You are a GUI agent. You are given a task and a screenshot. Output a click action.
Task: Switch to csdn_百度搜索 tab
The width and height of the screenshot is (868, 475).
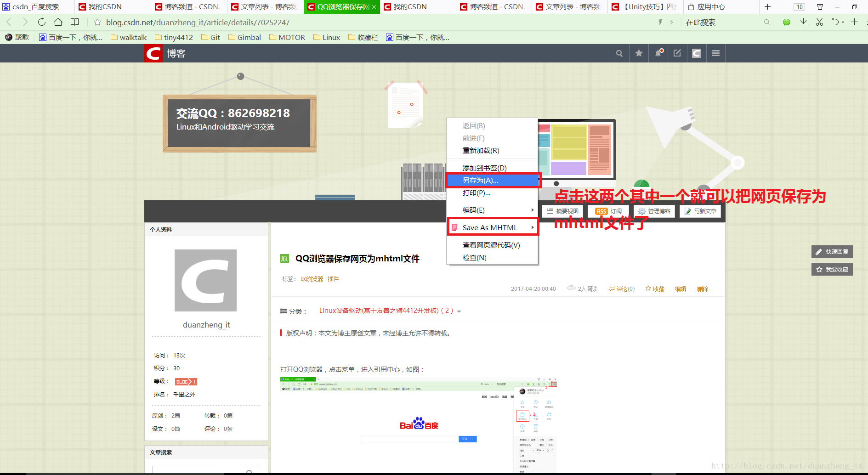(x=37, y=7)
